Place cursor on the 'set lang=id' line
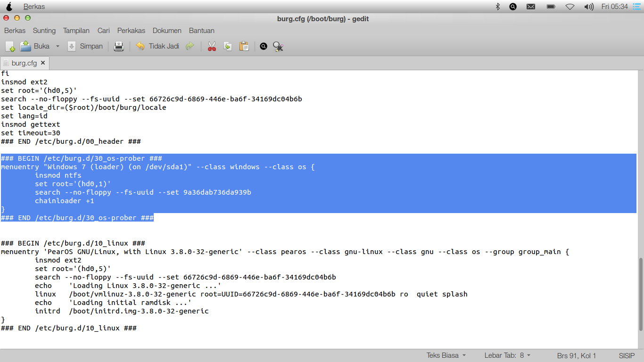The image size is (644, 362). coord(25,116)
